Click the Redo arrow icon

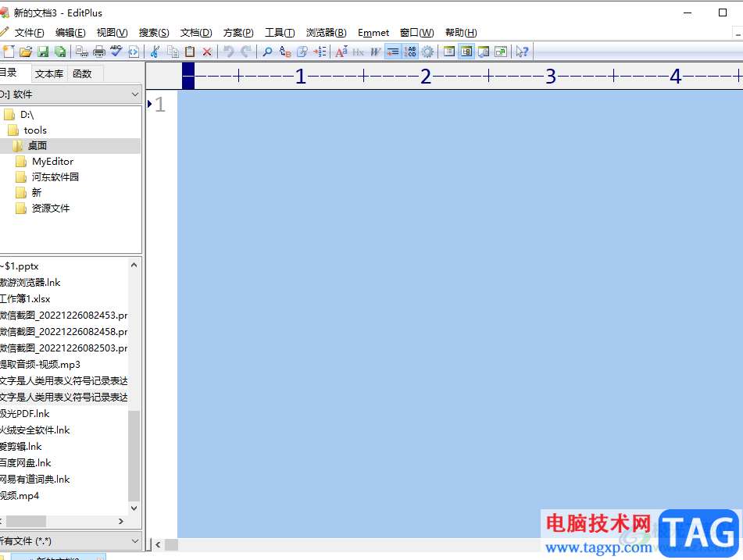tap(245, 52)
